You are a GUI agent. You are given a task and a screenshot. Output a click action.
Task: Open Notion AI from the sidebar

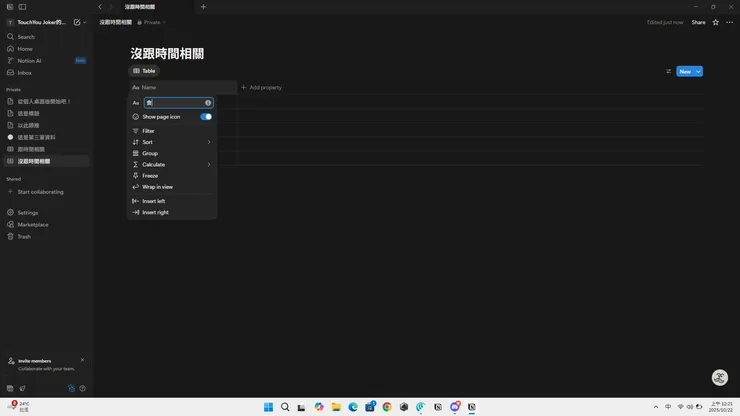coord(46,60)
